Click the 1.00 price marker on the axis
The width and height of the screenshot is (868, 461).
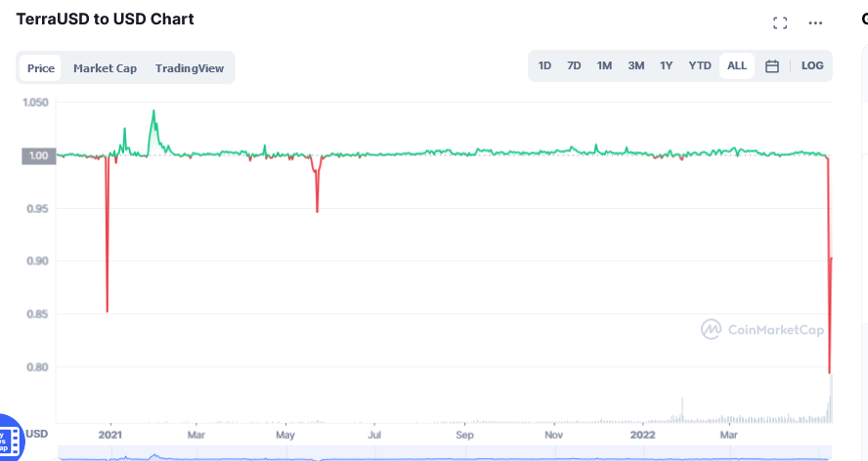(x=39, y=155)
